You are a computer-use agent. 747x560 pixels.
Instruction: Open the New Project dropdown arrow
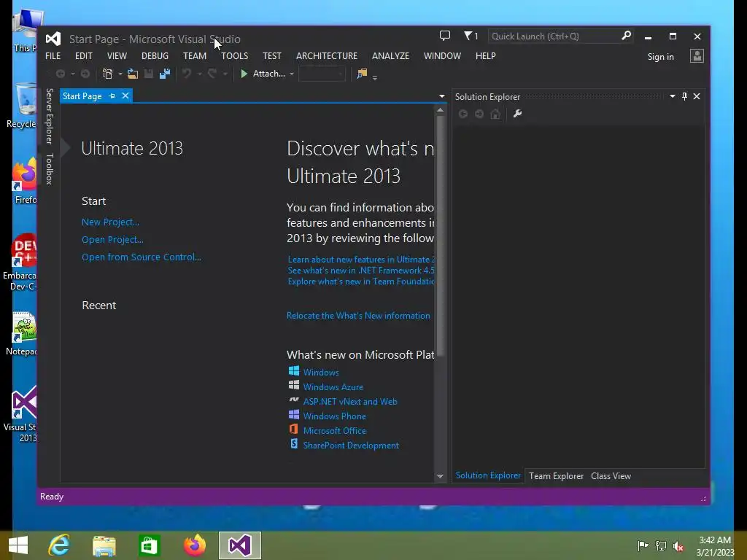pyautogui.click(x=120, y=74)
